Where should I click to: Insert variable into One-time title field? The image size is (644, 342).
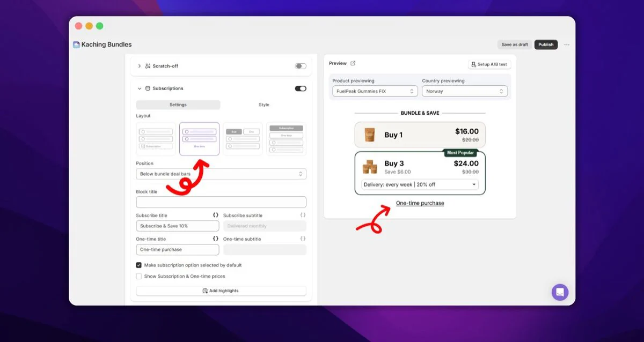click(216, 239)
